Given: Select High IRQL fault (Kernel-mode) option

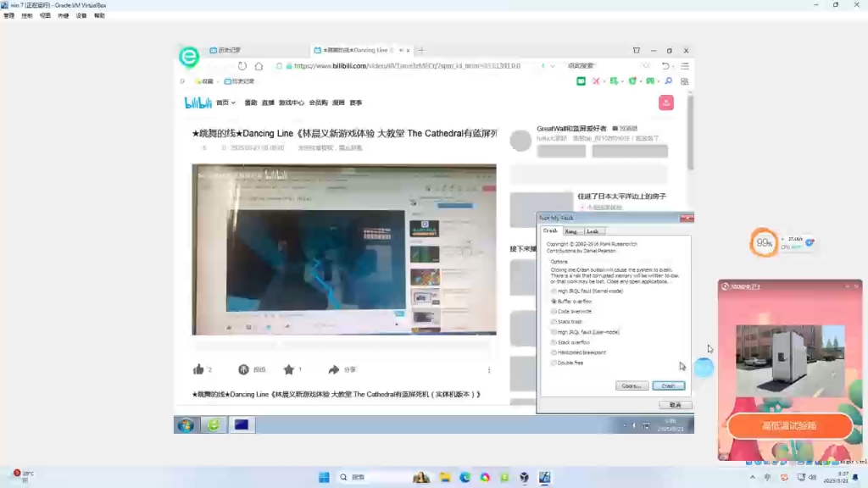Looking at the screenshot, I should coord(587,291).
